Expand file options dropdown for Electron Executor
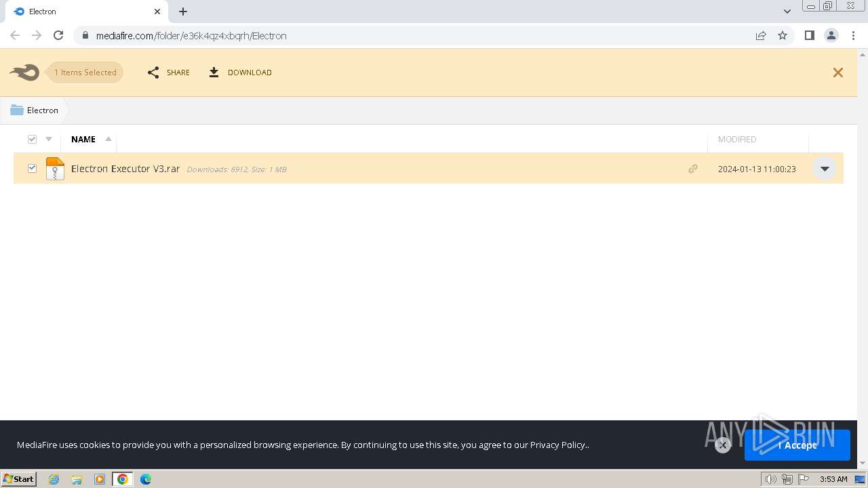Image resolution: width=868 pixels, height=488 pixels. point(825,169)
